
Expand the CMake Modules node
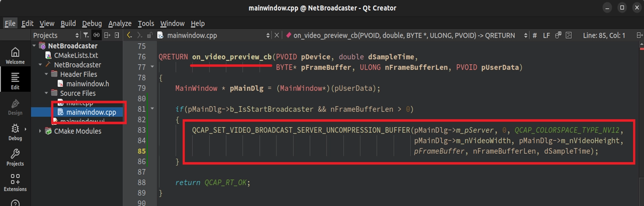point(40,131)
